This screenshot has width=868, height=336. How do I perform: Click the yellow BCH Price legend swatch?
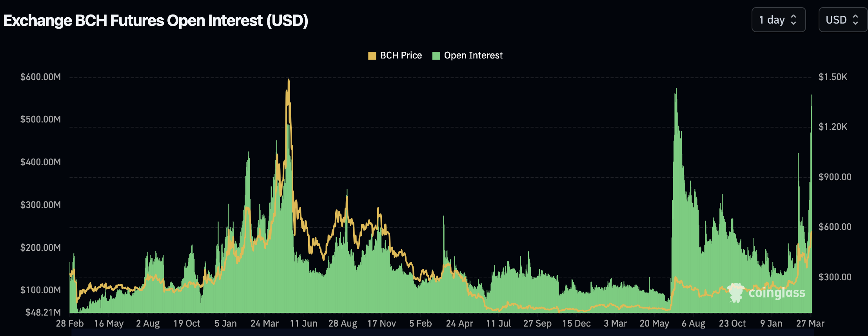(x=372, y=56)
